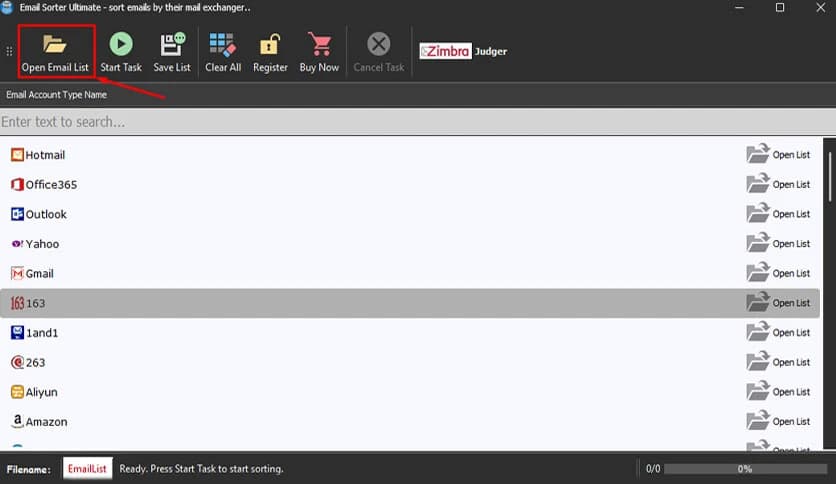Screen dimensions: 836x484
Task: Open List for Gmail
Action: (x=778, y=273)
